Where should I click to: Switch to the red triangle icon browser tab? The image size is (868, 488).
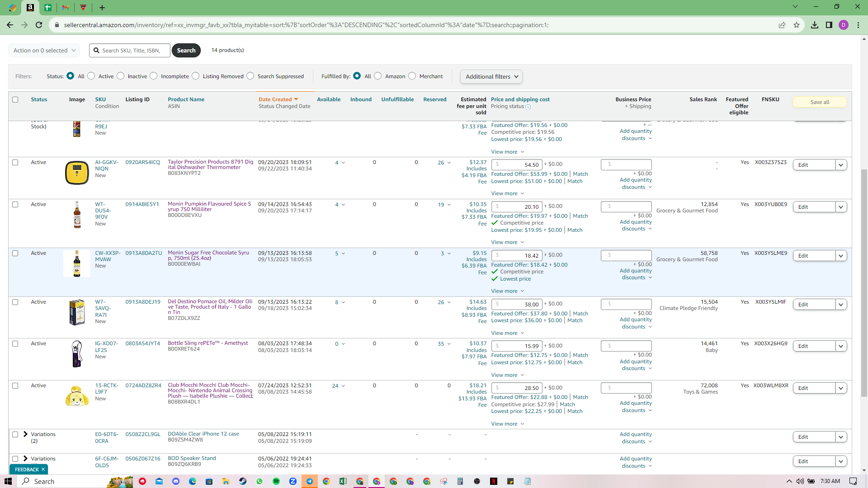point(83,8)
